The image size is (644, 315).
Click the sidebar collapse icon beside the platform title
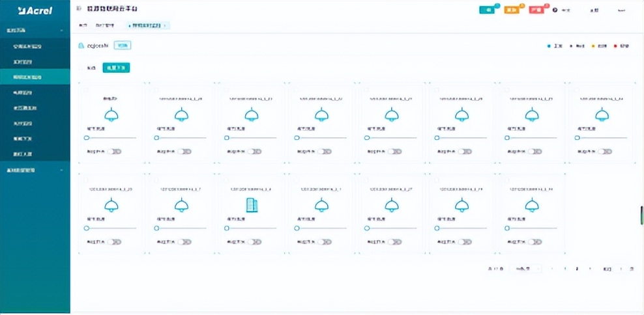coord(80,10)
